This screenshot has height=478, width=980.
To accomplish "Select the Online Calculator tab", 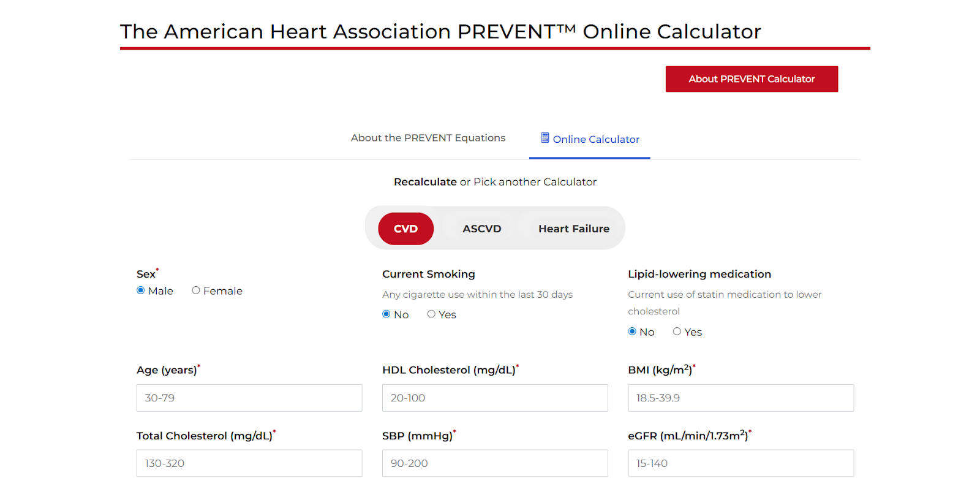I will [595, 139].
